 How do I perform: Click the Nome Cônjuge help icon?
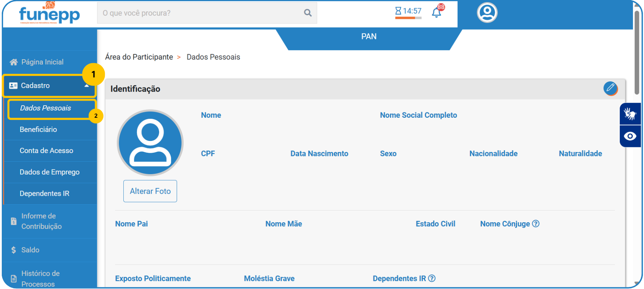pos(536,224)
